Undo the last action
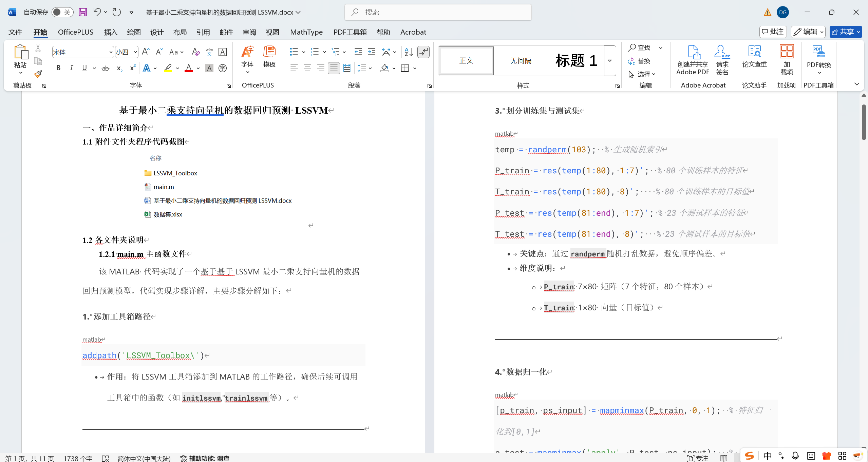The image size is (868, 462). (97, 12)
